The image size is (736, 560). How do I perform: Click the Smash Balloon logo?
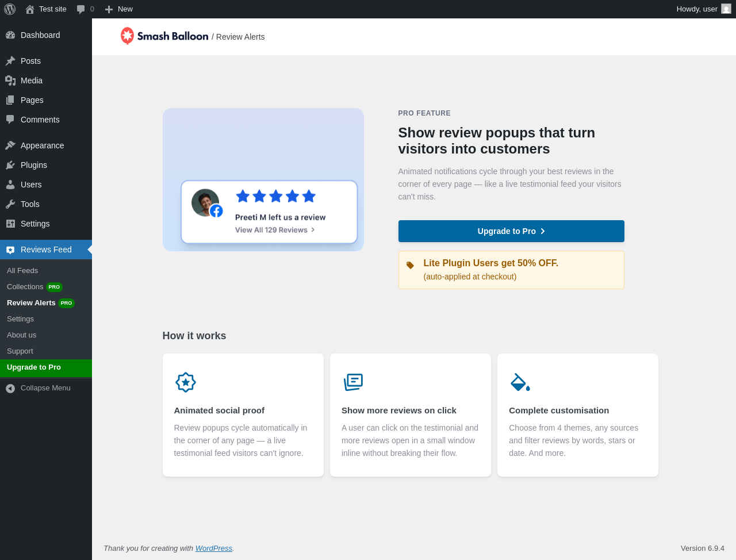[164, 36]
